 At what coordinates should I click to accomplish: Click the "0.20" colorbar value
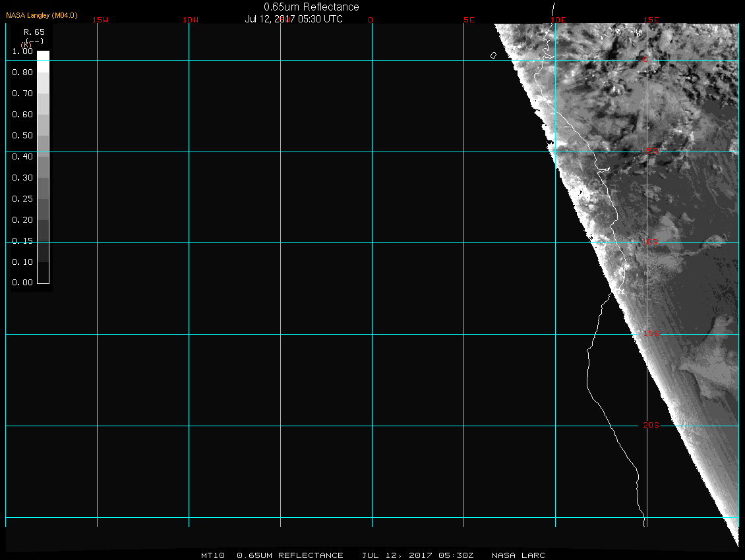point(22,220)
